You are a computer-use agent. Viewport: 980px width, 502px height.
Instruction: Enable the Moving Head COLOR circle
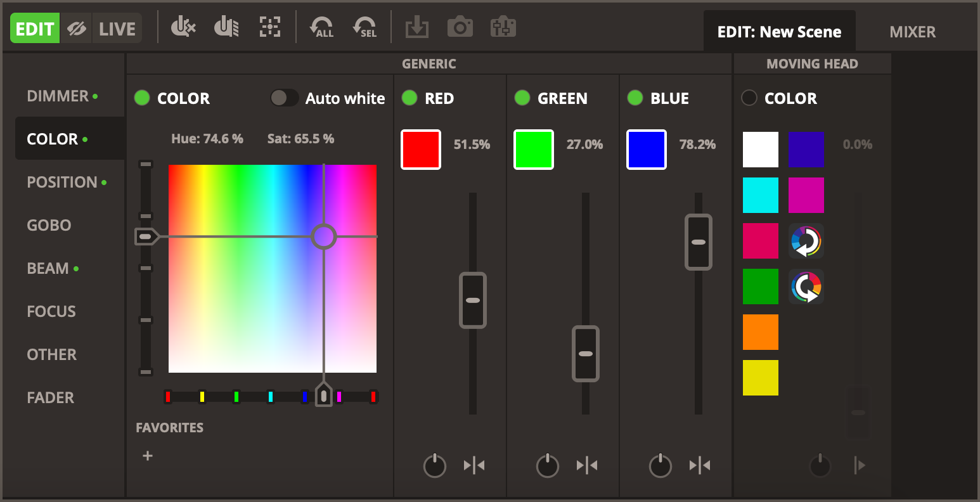tap(749, 98)
